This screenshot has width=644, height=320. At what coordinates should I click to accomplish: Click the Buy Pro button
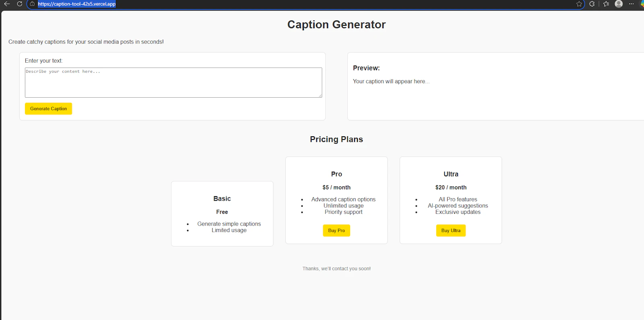336,230
